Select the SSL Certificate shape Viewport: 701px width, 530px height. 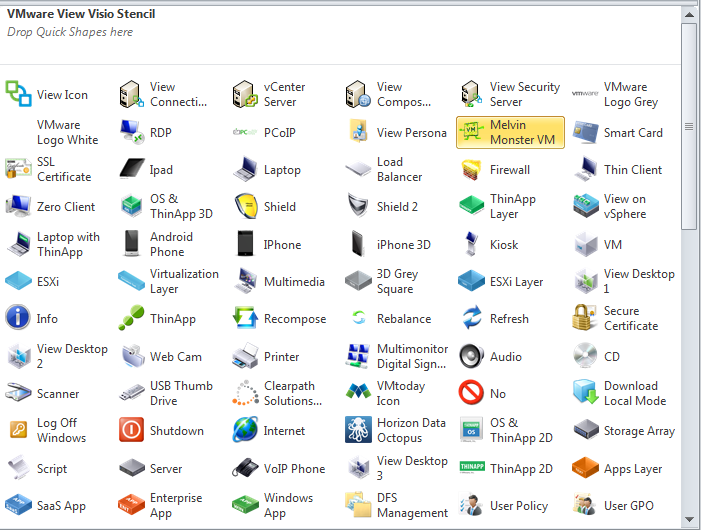point(18,169)
